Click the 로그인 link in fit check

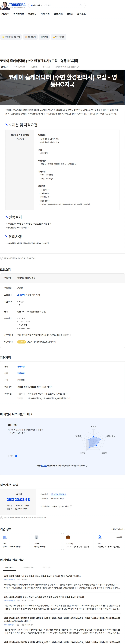click(44, 466)
